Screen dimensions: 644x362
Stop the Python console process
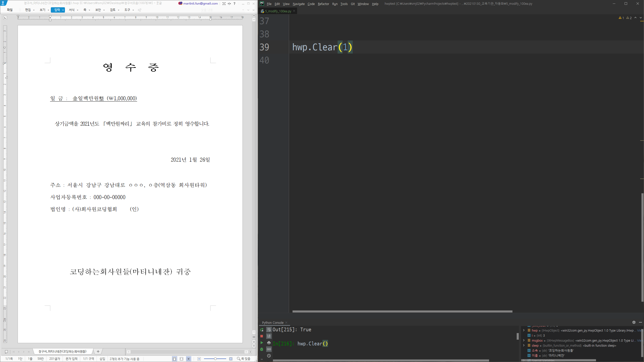pos(262,336)
